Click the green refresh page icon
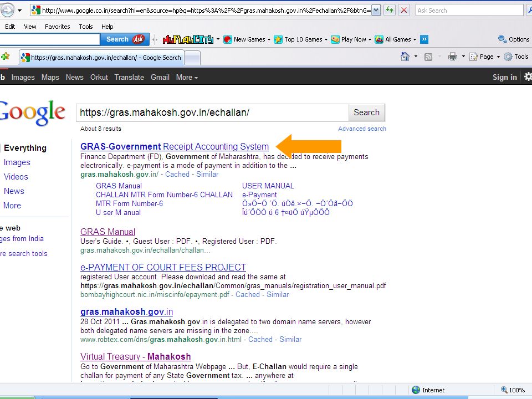This screenshot has width=532, height=399. [390, 10]
